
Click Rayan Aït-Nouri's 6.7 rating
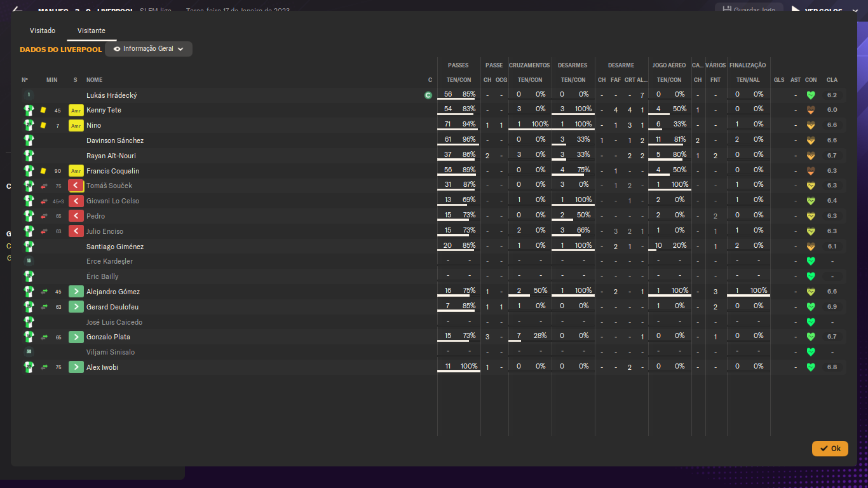tap(832, 156)
